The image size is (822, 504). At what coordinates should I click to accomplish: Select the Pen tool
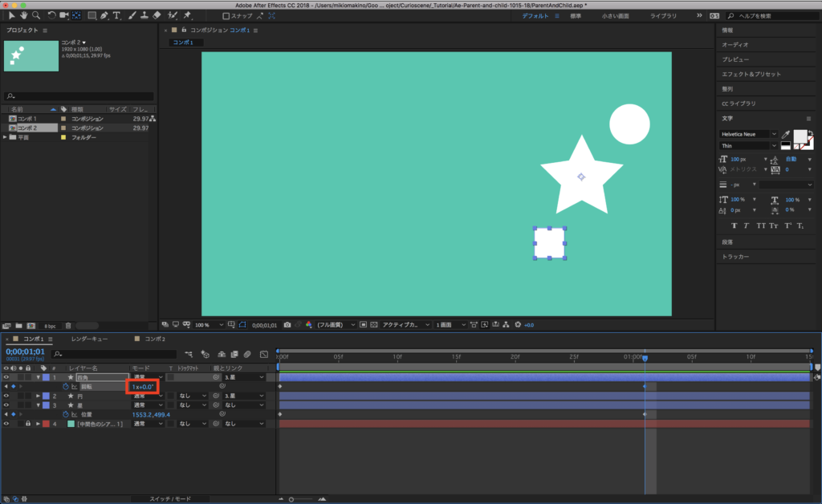[105, 15]
